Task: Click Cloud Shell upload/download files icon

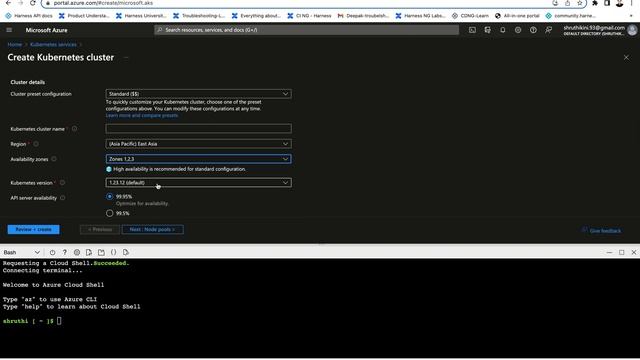Action: [89, 252]
